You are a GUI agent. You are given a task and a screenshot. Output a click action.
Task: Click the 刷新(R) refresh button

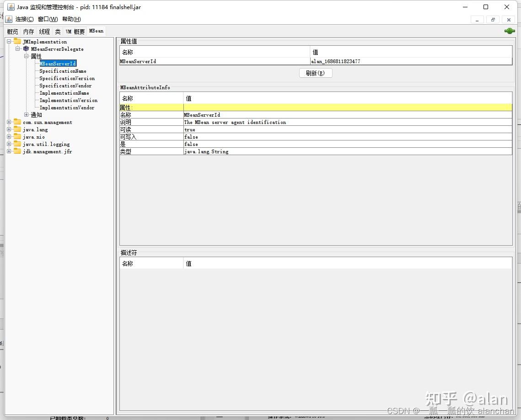[x=316, y=73]
